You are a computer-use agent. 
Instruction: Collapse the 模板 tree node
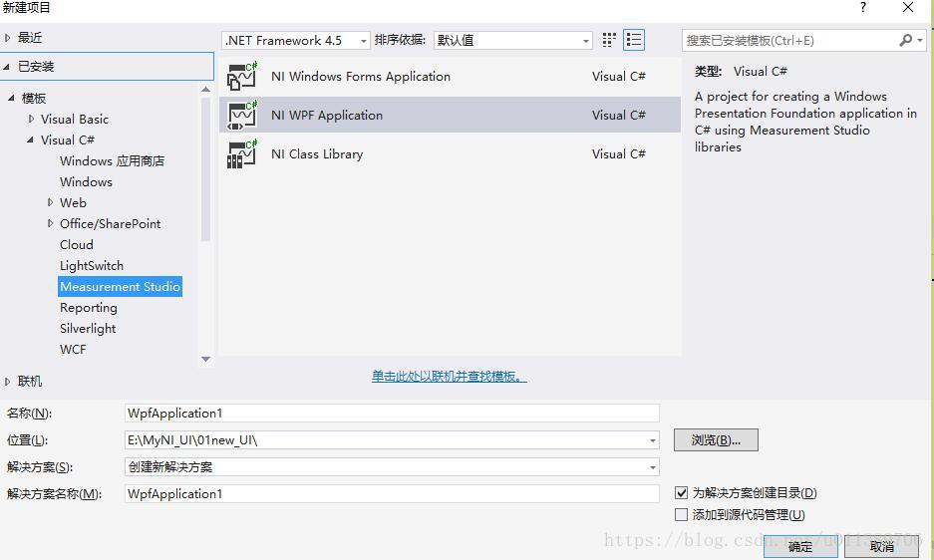[11, 98]
